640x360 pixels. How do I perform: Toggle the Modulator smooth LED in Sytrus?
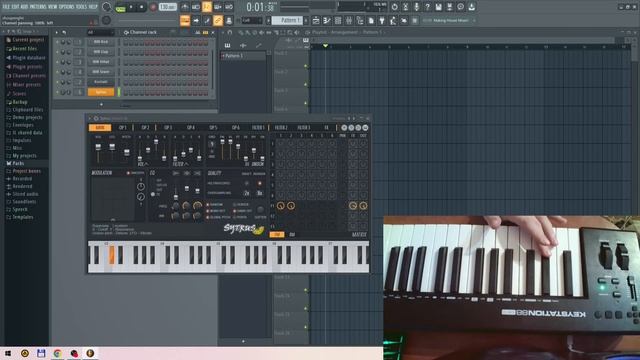click(128, 173)
